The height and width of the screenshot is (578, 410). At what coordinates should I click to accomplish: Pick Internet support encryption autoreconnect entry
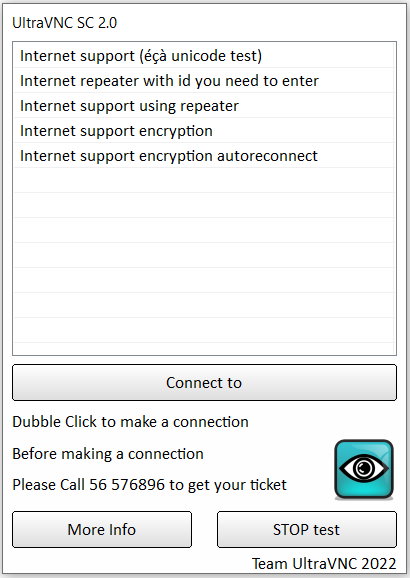[204, 156]
